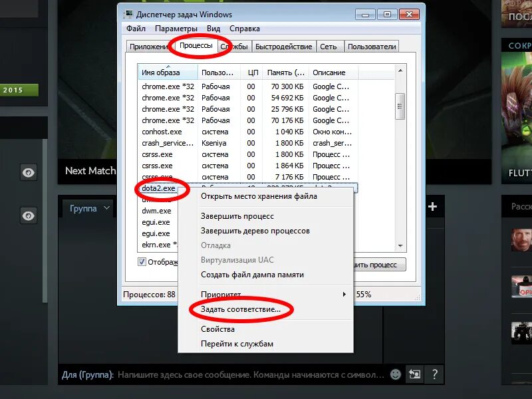Sort by Память column header
The image size is (532, 399).
point(286,72)
